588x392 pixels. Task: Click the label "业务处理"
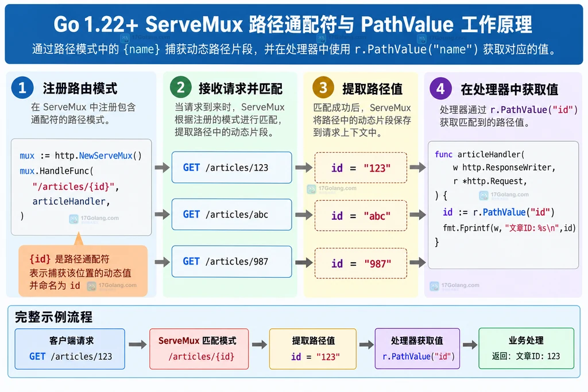click(526, 340)
